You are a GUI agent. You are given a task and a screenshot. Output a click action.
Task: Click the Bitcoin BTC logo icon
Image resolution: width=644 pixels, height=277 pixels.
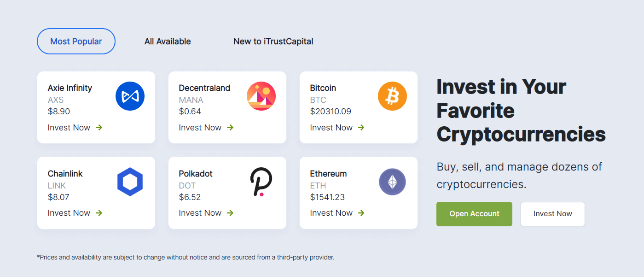tap(392, 96)
